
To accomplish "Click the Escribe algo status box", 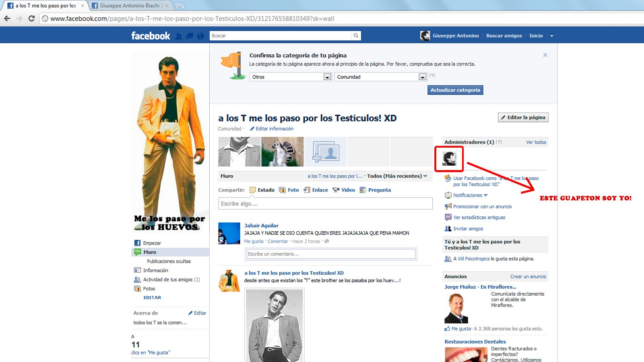I will coord(325,204).
